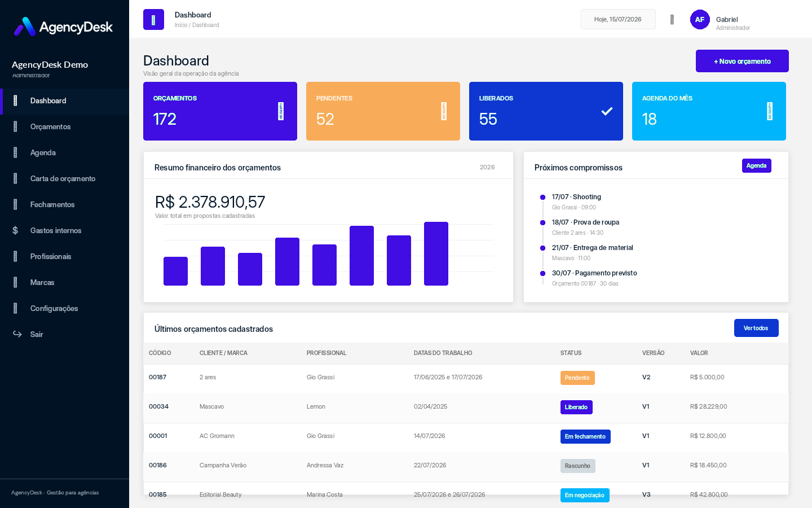Screen dimensions: 812x508
Task: Click the dollar icon for Gastos internos
Action: tap(15, 230)
